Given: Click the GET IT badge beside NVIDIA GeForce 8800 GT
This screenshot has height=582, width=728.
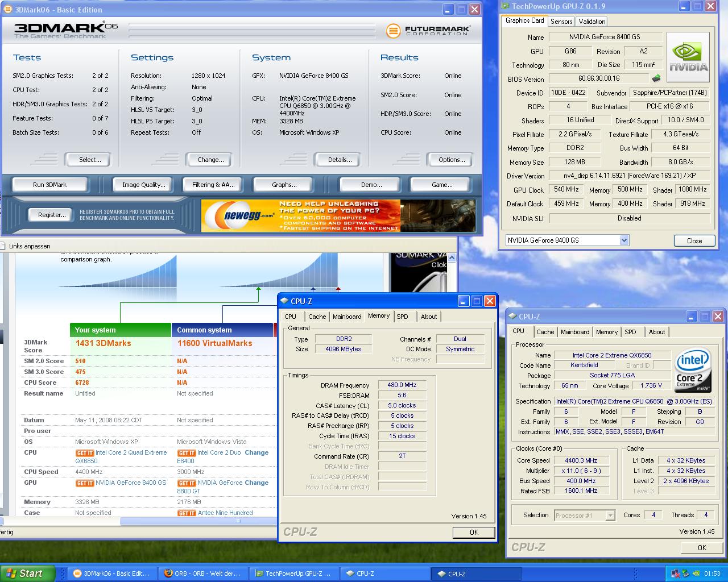Looking at the screenshot, I should click(187, 483).
